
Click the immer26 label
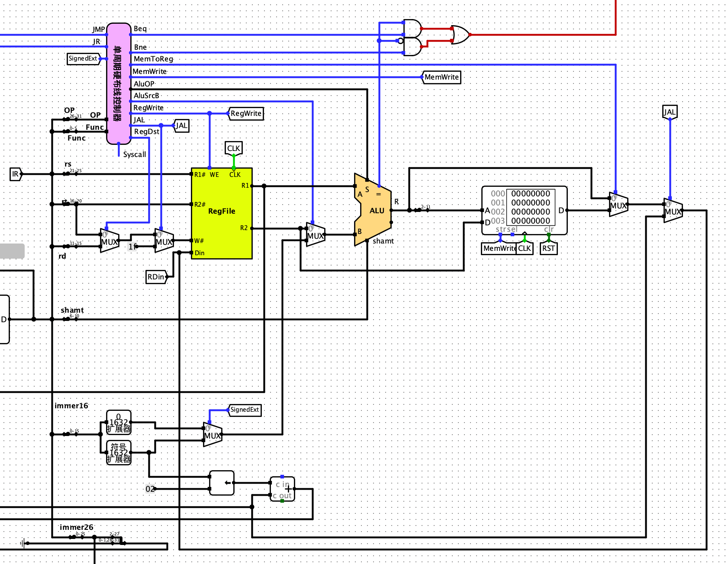pyautogui.click(x=77, y=527)
